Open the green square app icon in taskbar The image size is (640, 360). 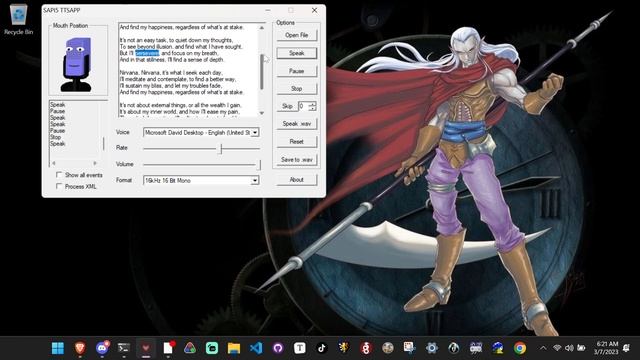click(212, 348)
